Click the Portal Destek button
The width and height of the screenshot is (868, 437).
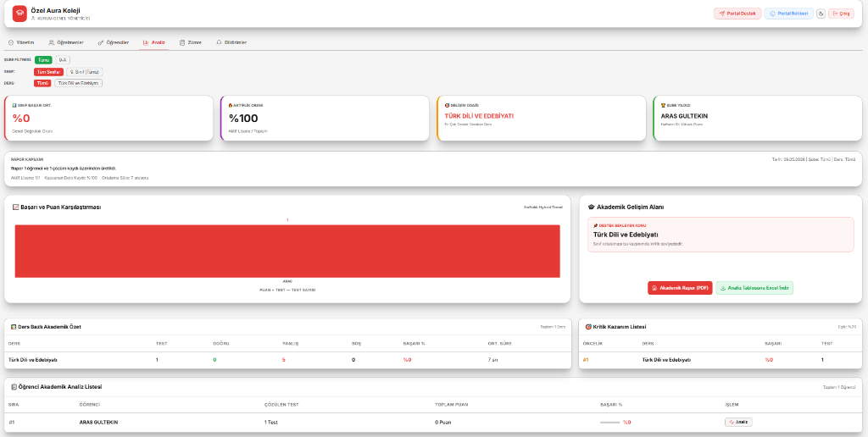(737, 14)
